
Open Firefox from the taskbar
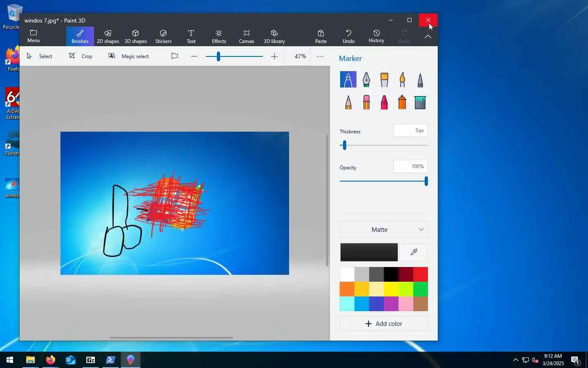[50, 360]
